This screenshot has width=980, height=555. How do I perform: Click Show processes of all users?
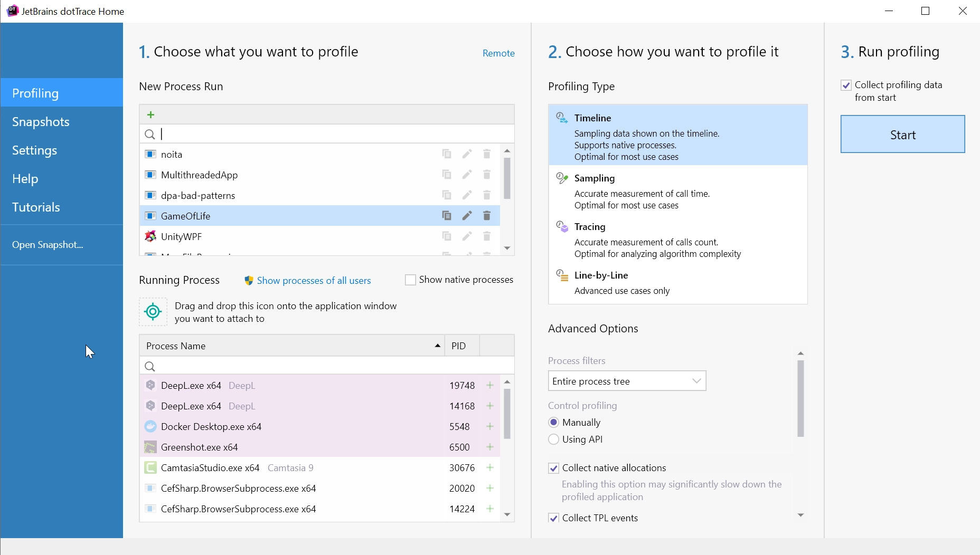314,281
